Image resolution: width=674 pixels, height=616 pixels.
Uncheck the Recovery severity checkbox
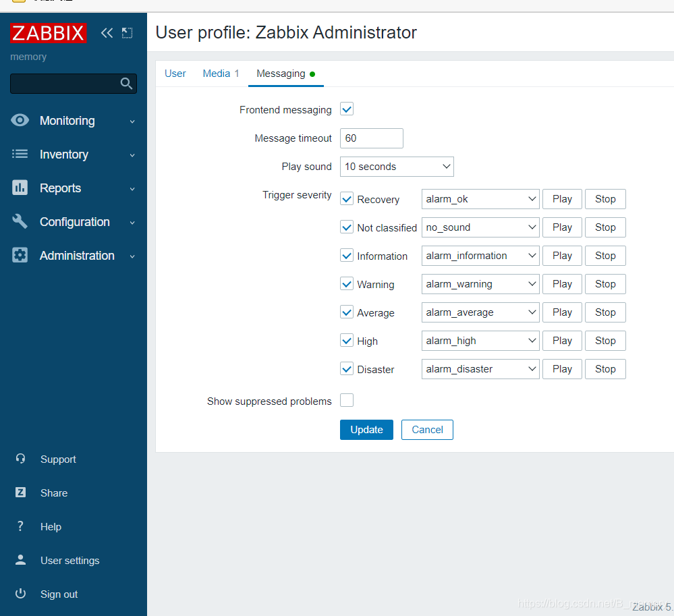tap(347, 199)
